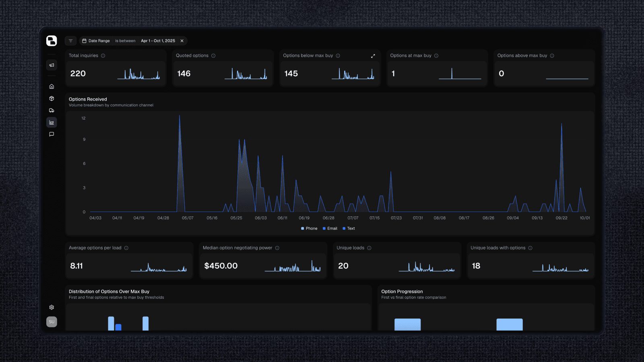
Task: Open the truck shipments section in sidebar
Action: 52,110
